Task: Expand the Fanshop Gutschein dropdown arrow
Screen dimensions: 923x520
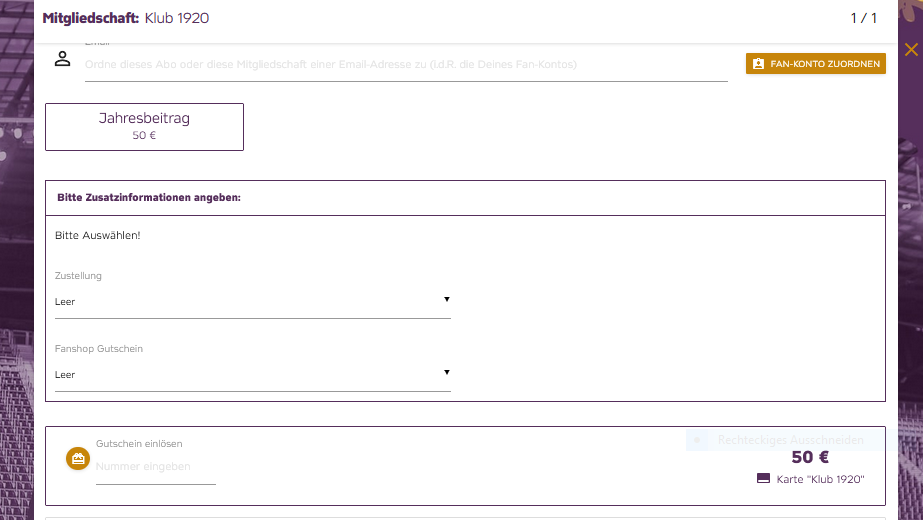Action: 447,372
